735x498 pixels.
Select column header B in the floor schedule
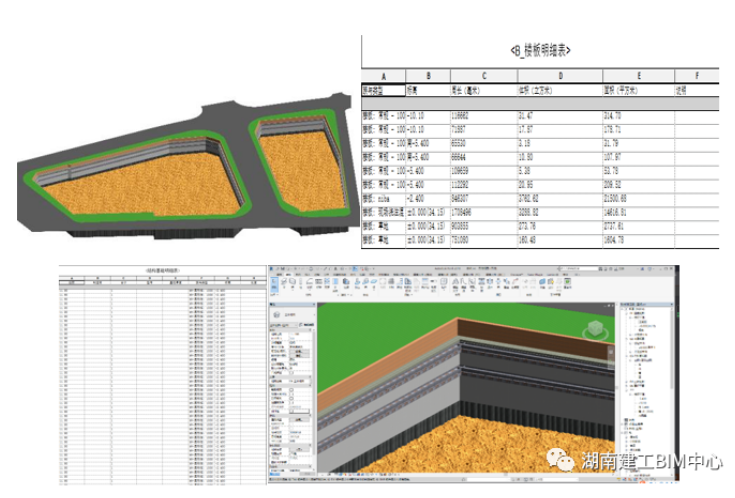point(428,76)
